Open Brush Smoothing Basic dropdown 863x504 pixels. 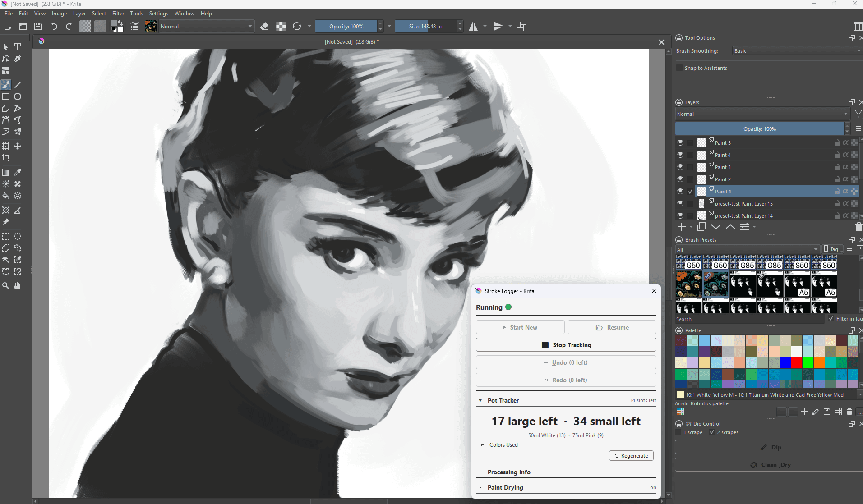pos(797,51)
